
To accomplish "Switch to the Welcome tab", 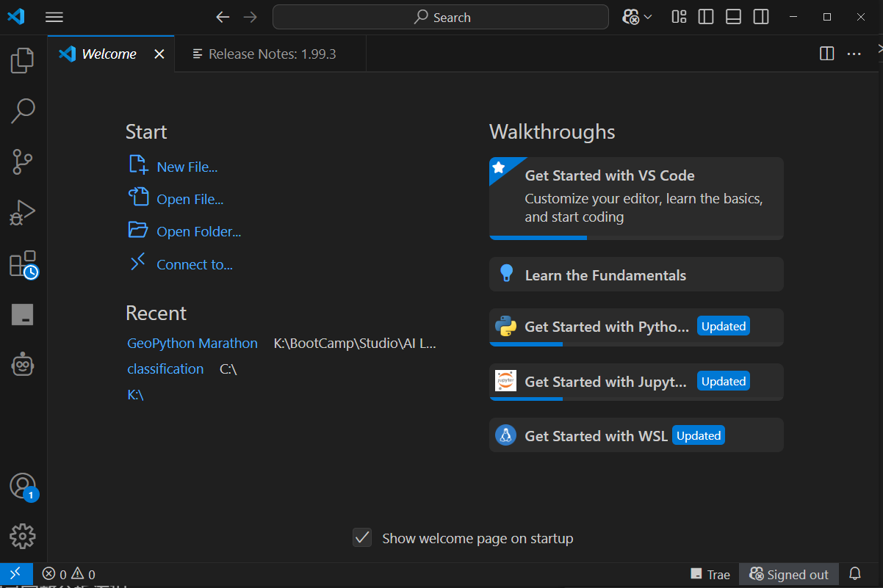I will [112, 54].
